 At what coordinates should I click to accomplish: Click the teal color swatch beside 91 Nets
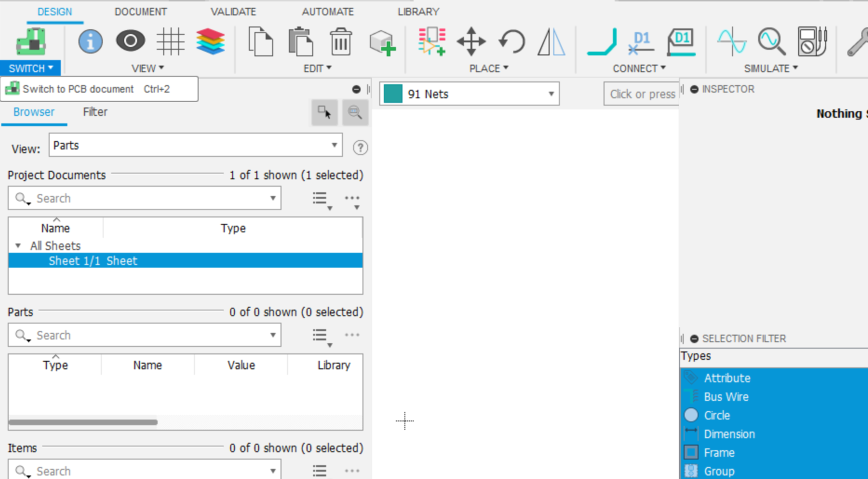point(393,93)
